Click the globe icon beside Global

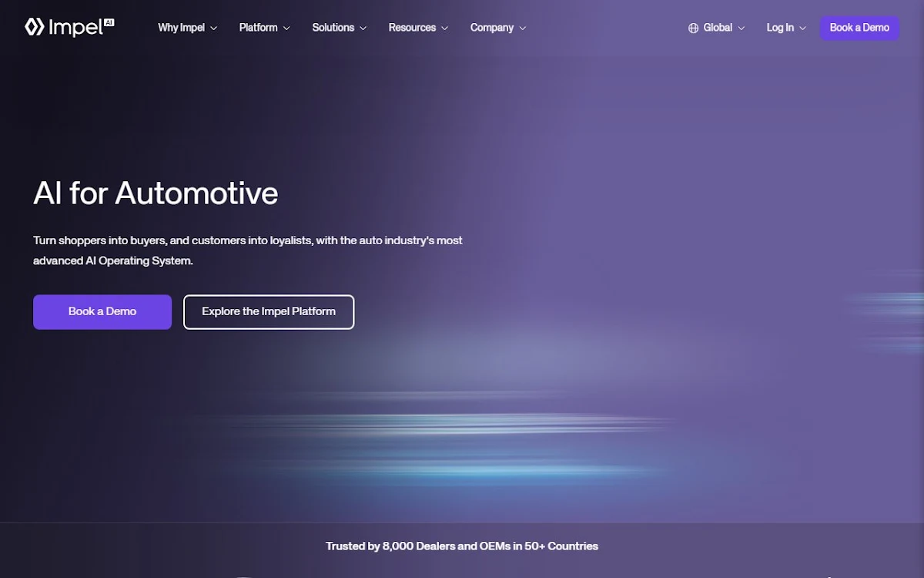(693, 28)
